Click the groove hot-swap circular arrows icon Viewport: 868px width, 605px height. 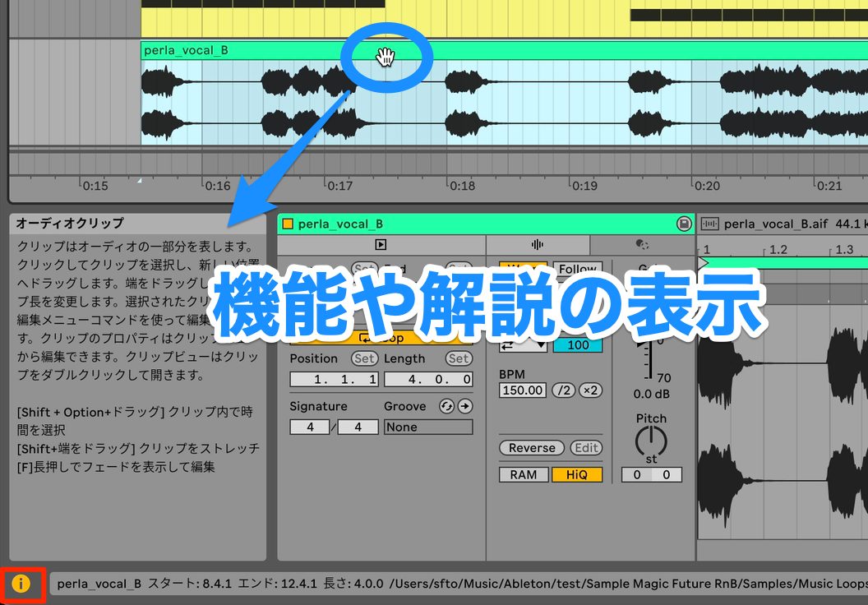pyautogui.click(x=446, y=406)
